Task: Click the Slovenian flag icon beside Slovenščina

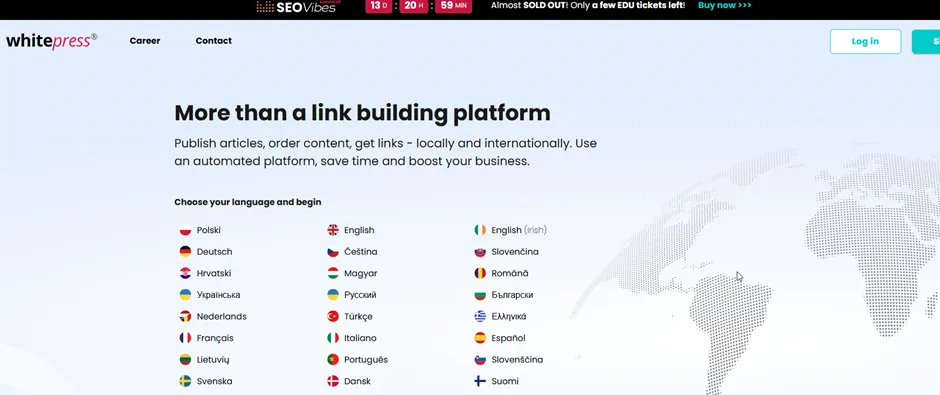Action: point(480,360)
